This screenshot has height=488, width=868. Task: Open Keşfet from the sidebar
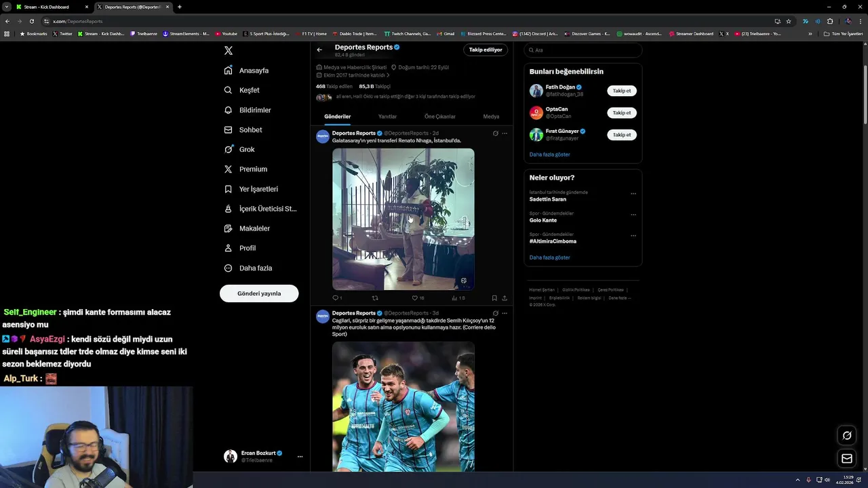pos(242,90)
